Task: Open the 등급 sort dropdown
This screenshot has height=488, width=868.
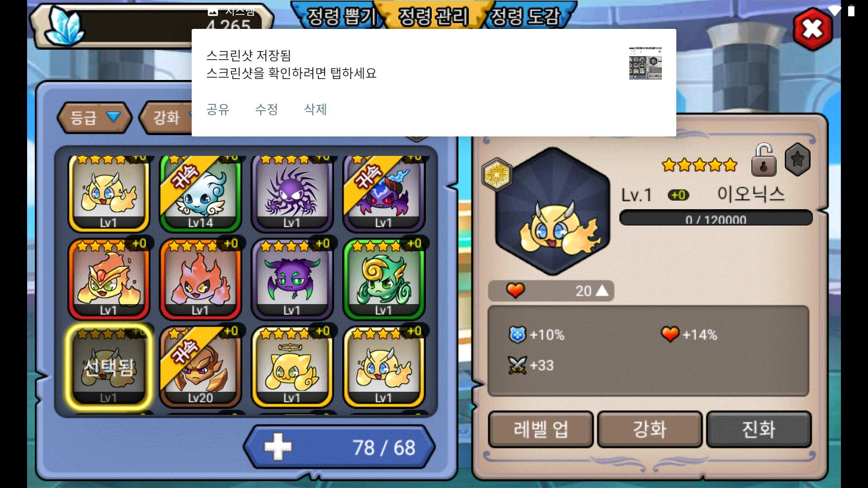Action: (x=94, y=118)
